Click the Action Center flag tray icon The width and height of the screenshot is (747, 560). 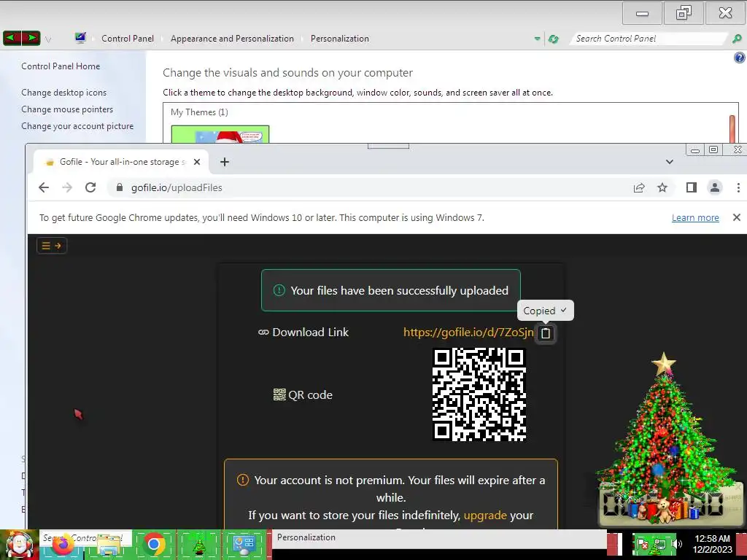point(642,543)
